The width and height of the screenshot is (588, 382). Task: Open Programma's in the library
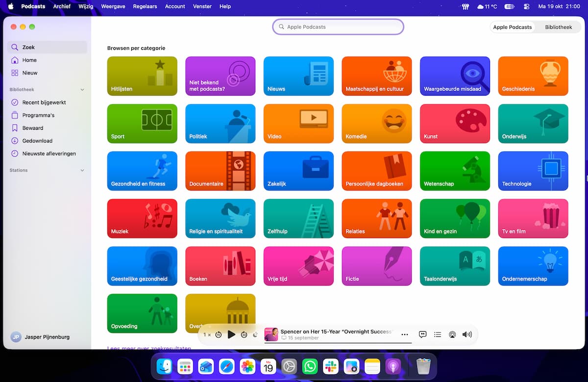click(47, 115)
